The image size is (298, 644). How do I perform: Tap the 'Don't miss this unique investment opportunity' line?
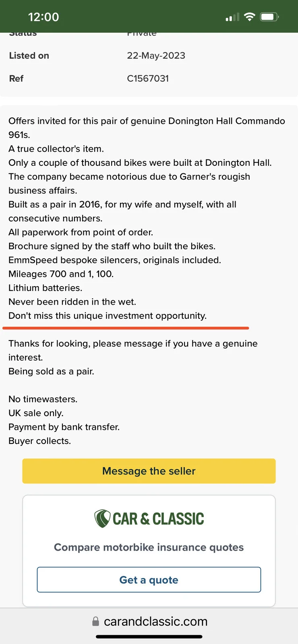[108, 316]
